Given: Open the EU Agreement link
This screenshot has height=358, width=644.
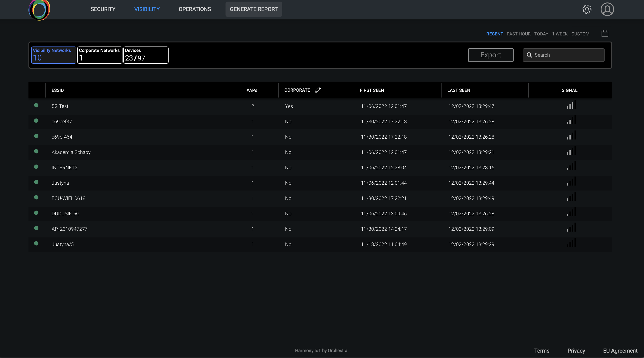Looking at the screenshot, I should pyautogui.click(x=620, y=351).
